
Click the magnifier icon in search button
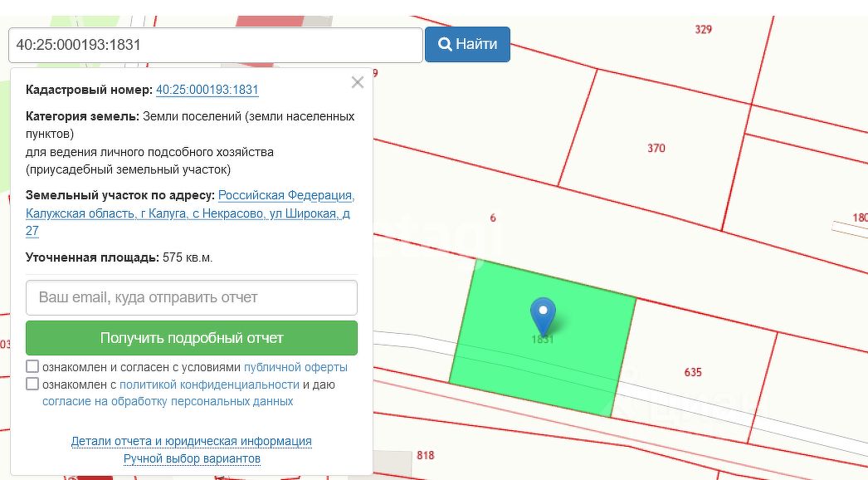(x=445, y=44)
